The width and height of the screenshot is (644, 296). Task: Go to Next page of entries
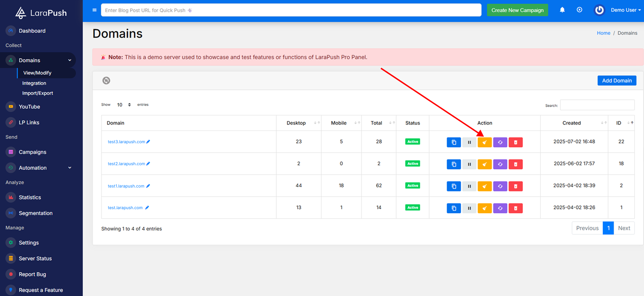click(624, 228)
